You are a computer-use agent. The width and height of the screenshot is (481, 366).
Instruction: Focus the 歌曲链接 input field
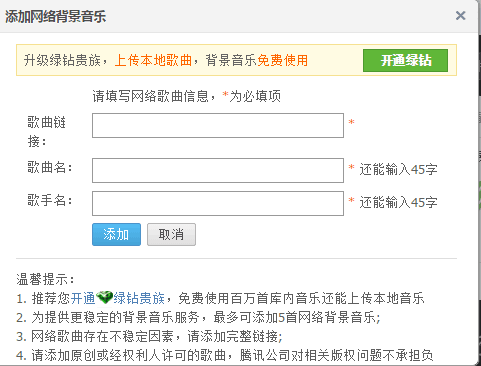tap(218, 125)
